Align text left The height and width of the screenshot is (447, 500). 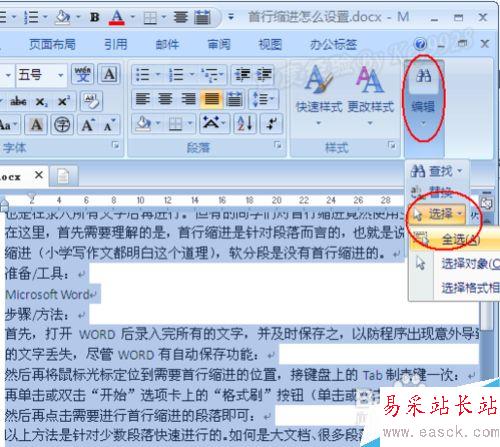tap(143, 99)
